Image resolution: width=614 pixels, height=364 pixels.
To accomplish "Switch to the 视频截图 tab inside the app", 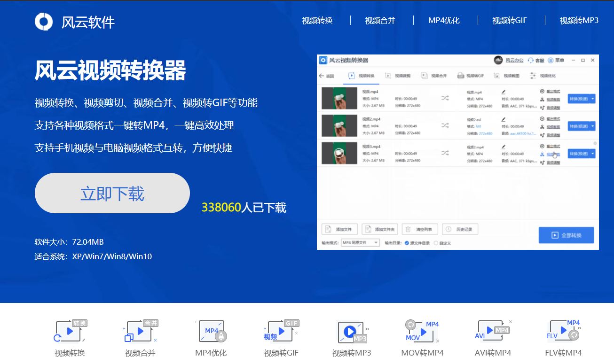I will [x=507, y=76].
